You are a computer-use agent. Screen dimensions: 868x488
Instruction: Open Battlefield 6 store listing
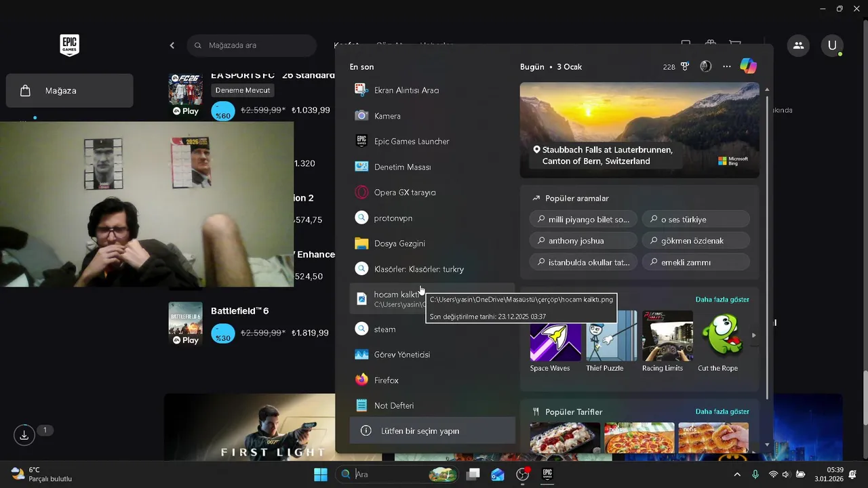[249, 323]
